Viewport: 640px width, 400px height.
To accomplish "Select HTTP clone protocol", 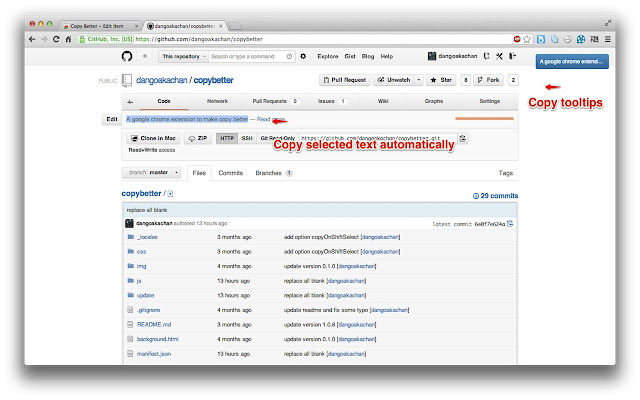I will (227, 138).
